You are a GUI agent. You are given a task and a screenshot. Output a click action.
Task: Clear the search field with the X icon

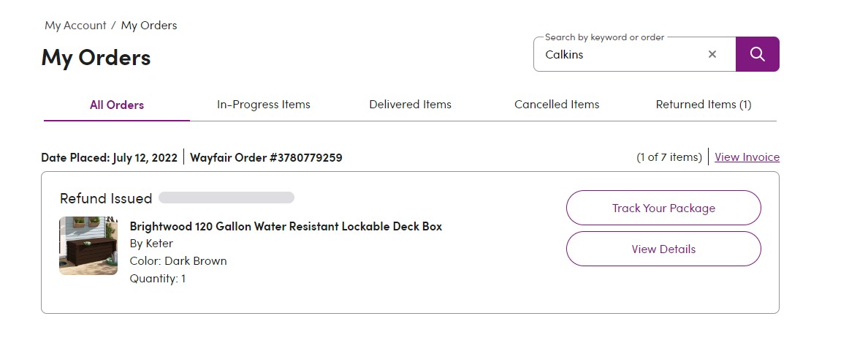(712, 54)
